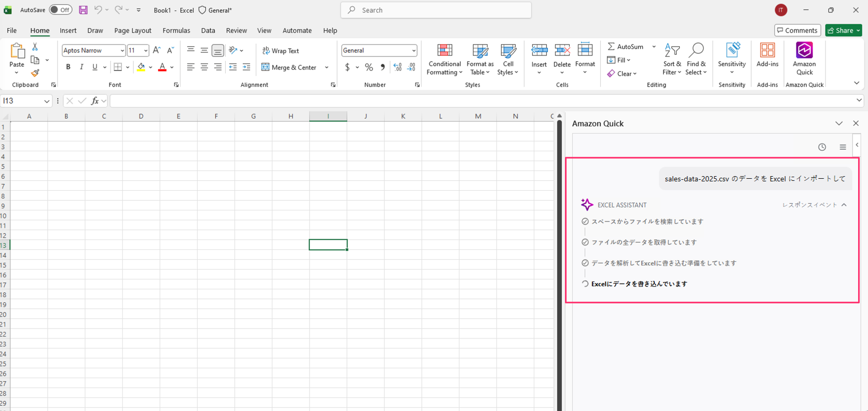Toggle Bold formatting
Viewport: 868px width, 411px height.
[x=68, y=67]
